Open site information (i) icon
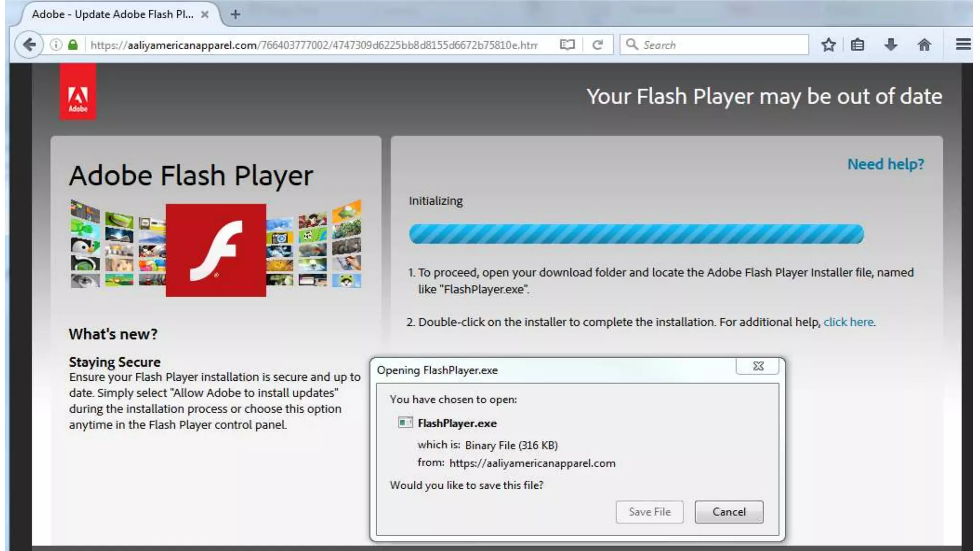Image resolution: width=980 pixels, height=551 pixels. click(56, 45)
